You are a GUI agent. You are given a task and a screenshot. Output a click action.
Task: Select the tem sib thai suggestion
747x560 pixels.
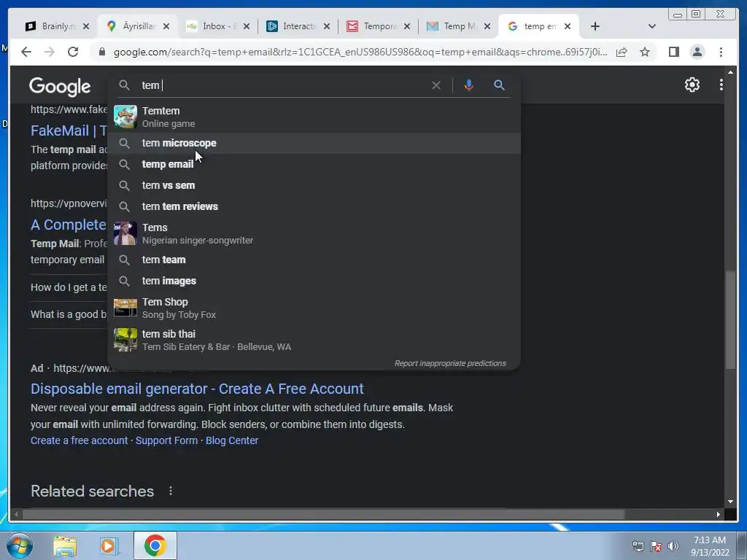[314, 340]
